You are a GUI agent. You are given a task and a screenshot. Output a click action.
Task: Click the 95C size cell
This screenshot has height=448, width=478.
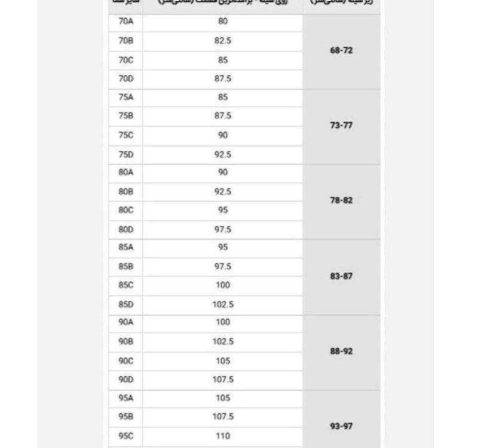(x=125, y=436)
